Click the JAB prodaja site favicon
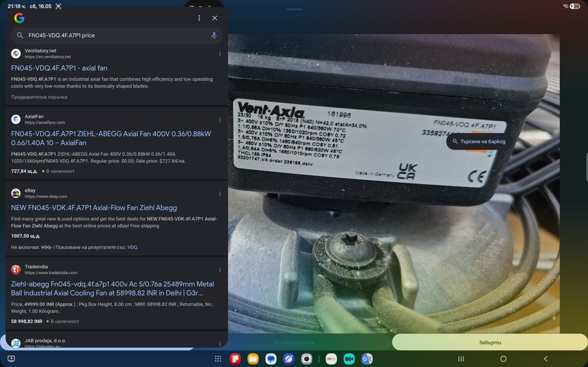The width and height of the screenshot is (588, 367). 16,343
